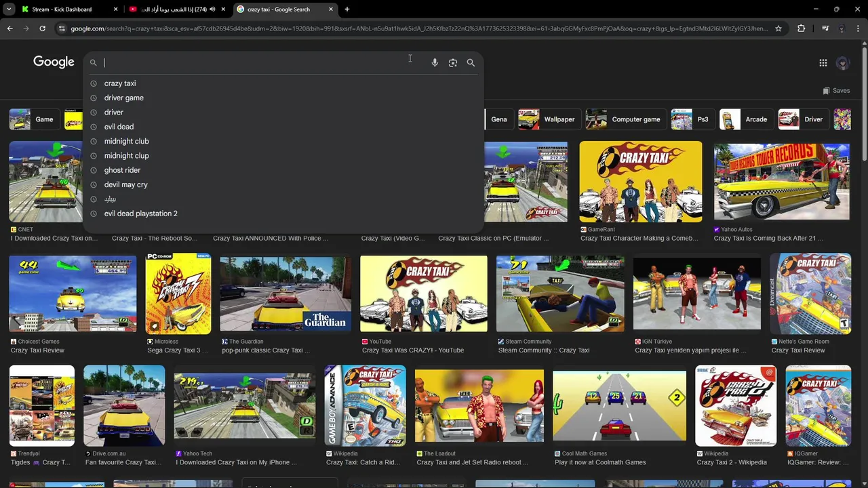Filter images by the Game chip
Image resolution: width=868 pixels, height=488 pixels.
coord(33,119)
